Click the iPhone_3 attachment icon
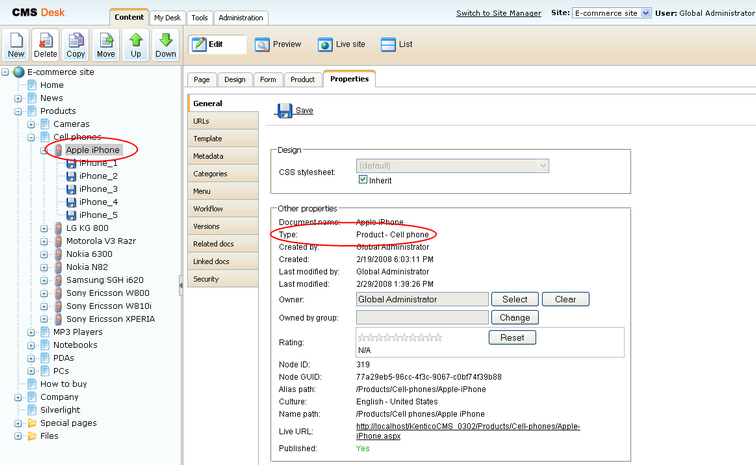 (x=71, y=189)
